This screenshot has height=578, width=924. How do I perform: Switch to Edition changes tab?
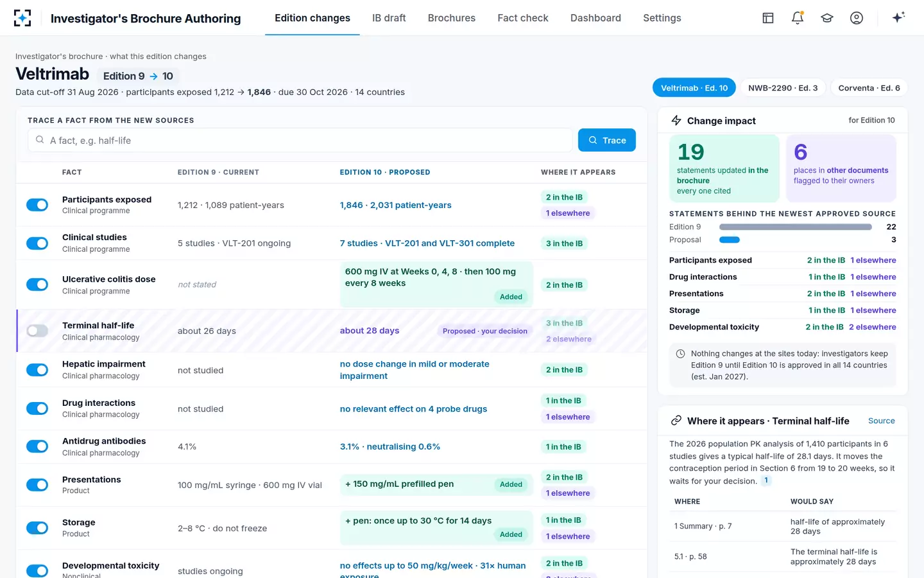312,18
